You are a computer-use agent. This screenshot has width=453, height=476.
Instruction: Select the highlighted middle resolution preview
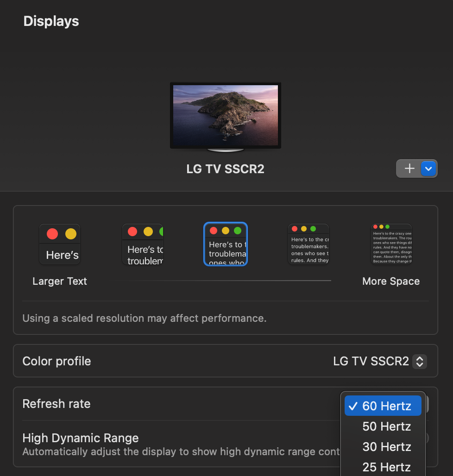pos(226,244)
